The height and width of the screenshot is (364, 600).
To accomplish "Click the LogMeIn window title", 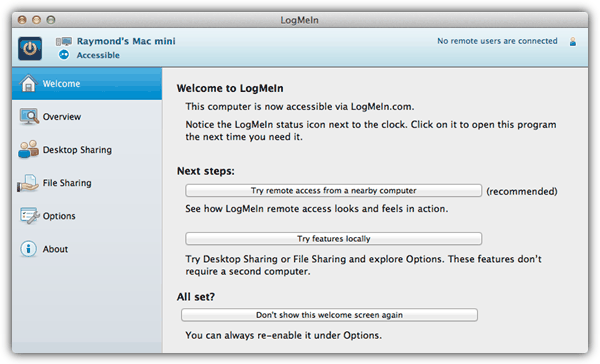I will [299, 20].
